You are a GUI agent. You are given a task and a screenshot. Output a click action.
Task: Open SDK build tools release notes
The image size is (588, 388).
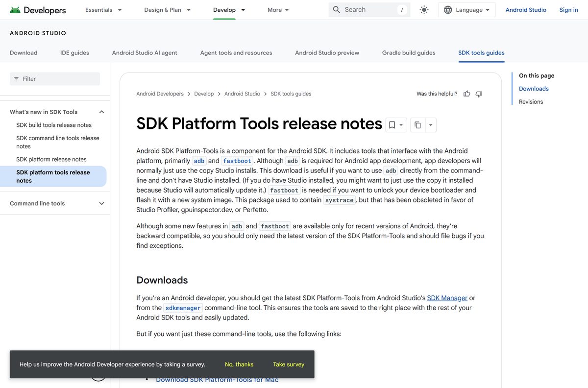[x=54, y=125]
